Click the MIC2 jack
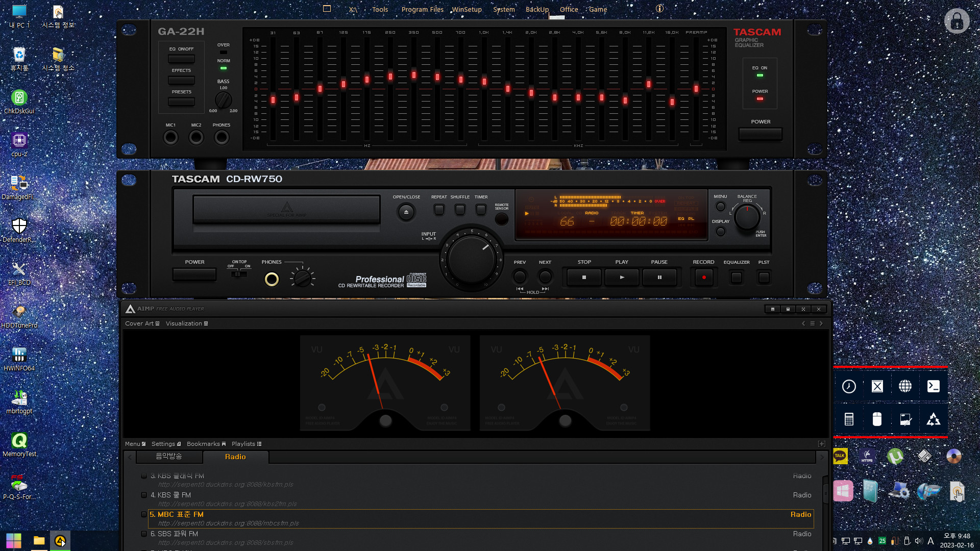The image size is (980, 551). [x=196, y=137]
